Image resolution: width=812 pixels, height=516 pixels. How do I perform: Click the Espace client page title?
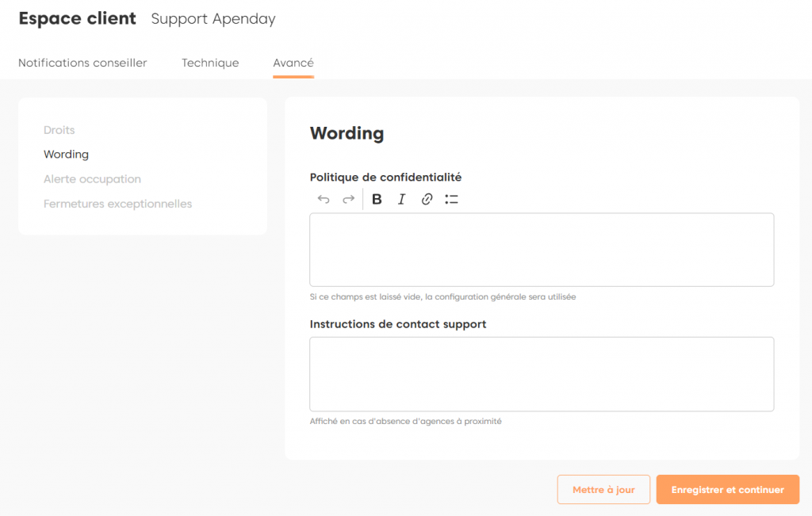pyautogui.click(x=78, y=19)
